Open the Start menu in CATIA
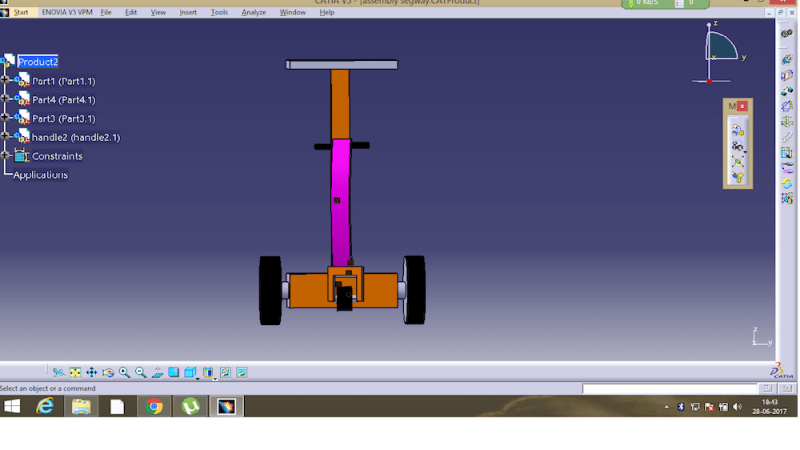800x450 pixels. click(21, 12)
